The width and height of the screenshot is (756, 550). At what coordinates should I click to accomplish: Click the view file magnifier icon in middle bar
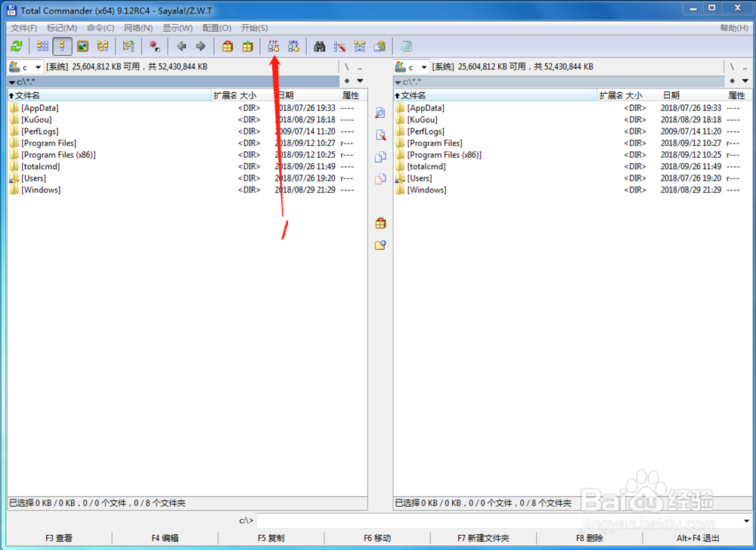(380, 113)
